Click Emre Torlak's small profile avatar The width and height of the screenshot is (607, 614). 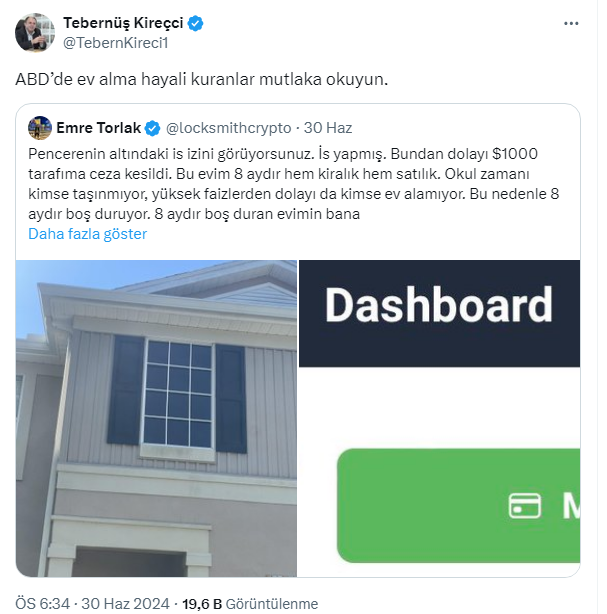[39, 128]
